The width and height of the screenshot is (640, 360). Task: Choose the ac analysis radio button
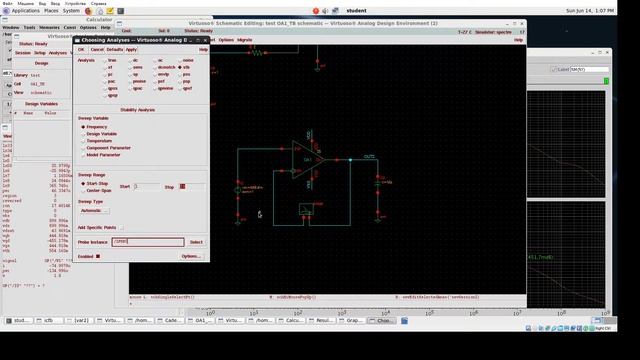[x=155, y=60]
